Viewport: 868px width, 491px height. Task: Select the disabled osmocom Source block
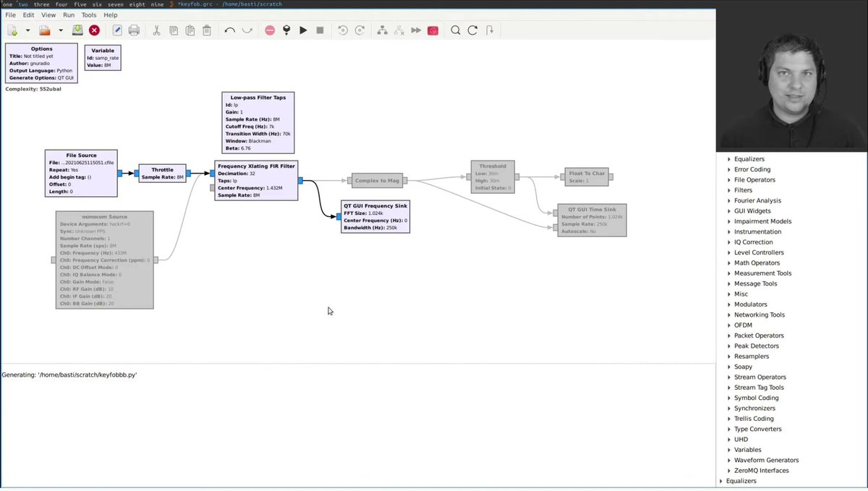[x=105, y=260]
